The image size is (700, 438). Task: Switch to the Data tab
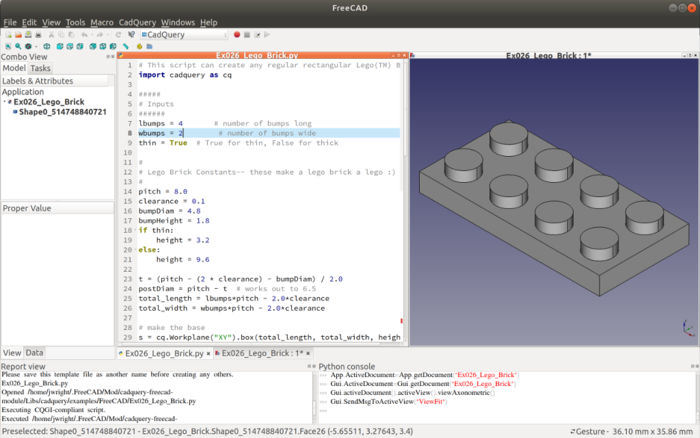[x=34, y=353]
